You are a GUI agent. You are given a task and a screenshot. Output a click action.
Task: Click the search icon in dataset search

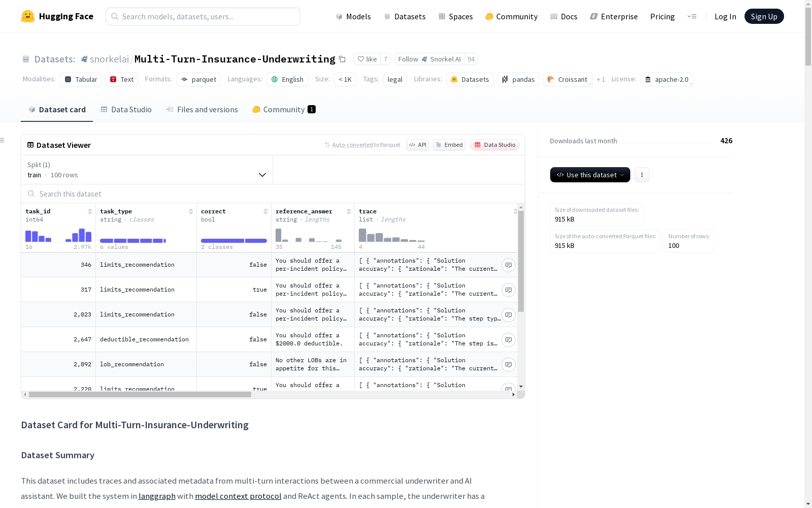(31, 194)
